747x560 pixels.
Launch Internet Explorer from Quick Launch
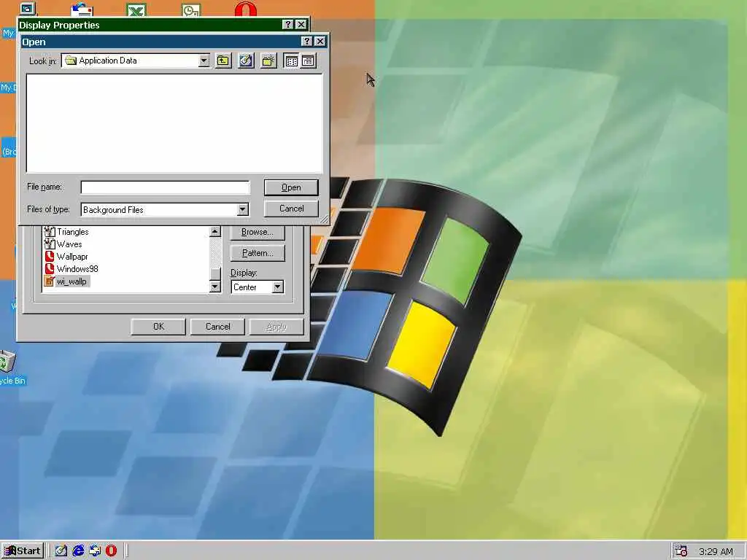(78, 551)
